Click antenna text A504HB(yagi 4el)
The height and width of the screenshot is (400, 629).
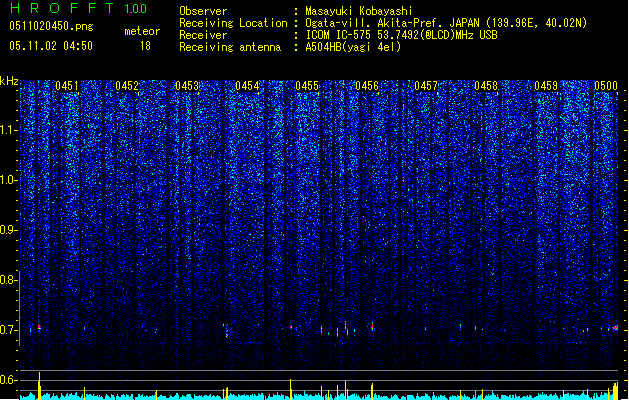[353, 47]
